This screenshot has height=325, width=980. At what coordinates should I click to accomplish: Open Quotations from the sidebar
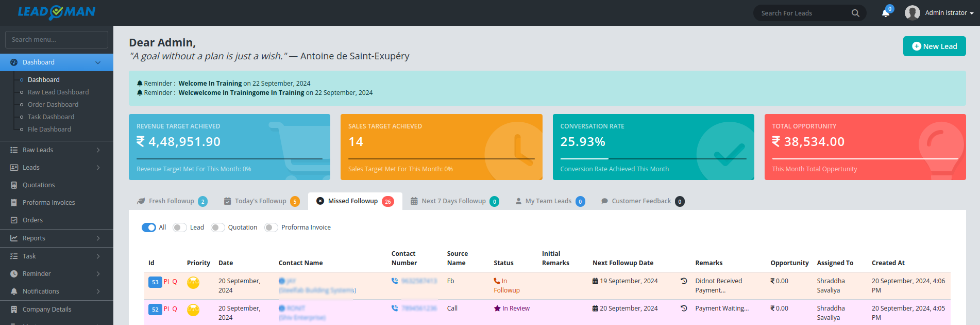pyautogui.click(x=39, y=185)
